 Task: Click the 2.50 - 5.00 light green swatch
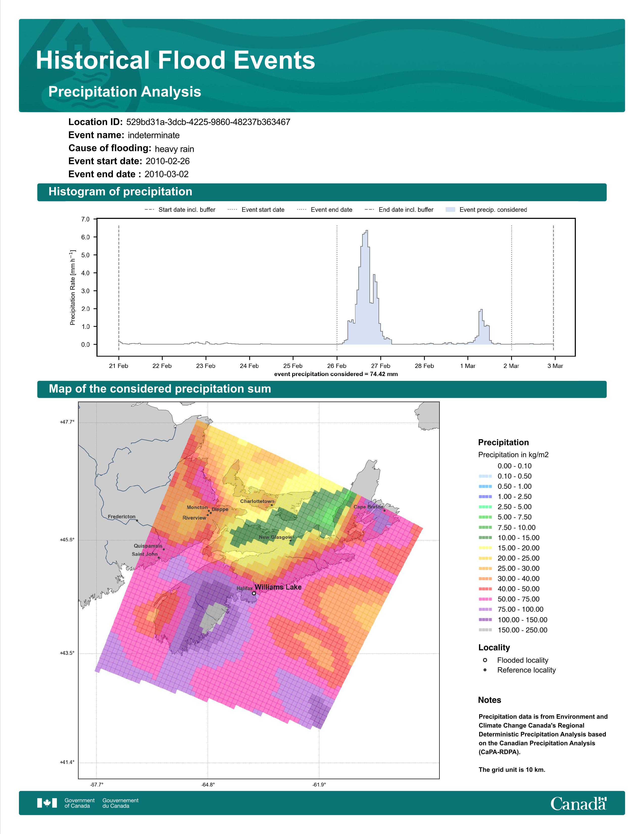485,507
